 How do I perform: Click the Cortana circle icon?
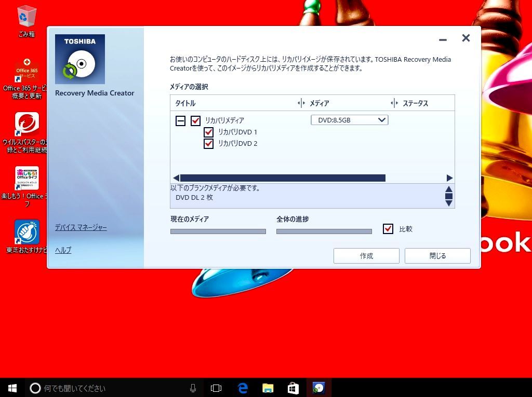coord(35,388)
